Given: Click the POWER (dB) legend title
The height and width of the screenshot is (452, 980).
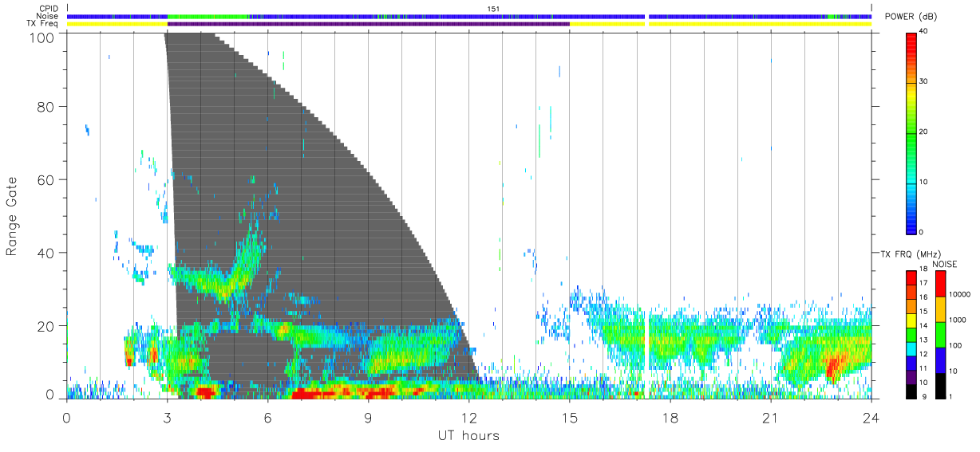Looking at the screenshot, I should click(x=911, y=17).
